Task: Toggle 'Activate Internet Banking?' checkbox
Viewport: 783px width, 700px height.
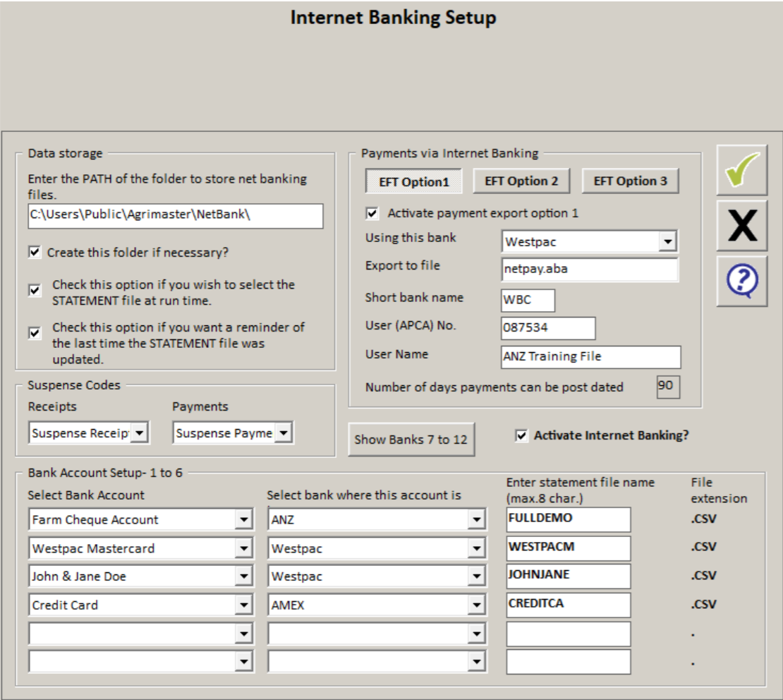Action: (521, 435)
